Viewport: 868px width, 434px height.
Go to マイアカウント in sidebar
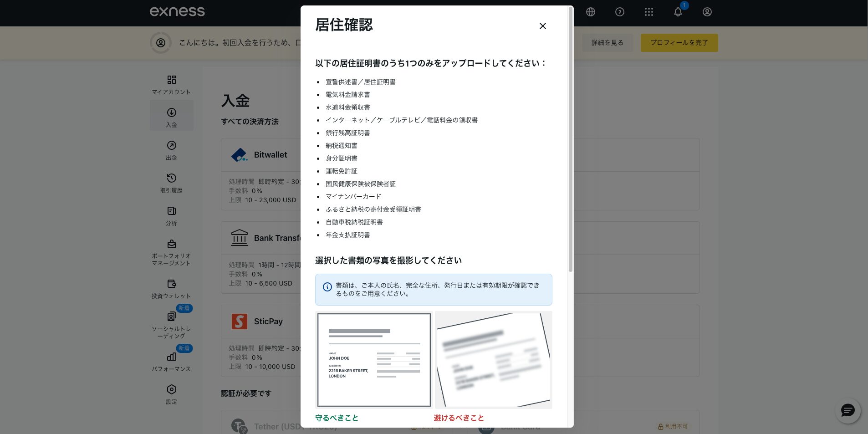point(171,85)
